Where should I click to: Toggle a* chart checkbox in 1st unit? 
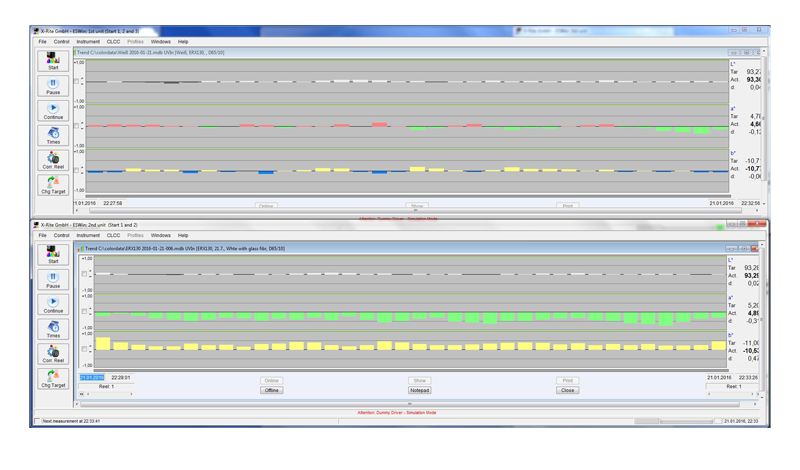point(77,126)
